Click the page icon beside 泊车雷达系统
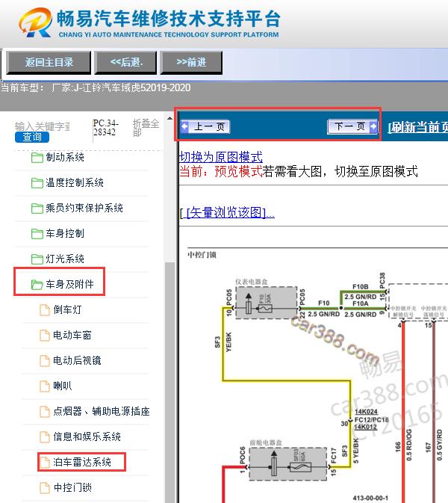The image size is (448, 503). pos(45,462)
